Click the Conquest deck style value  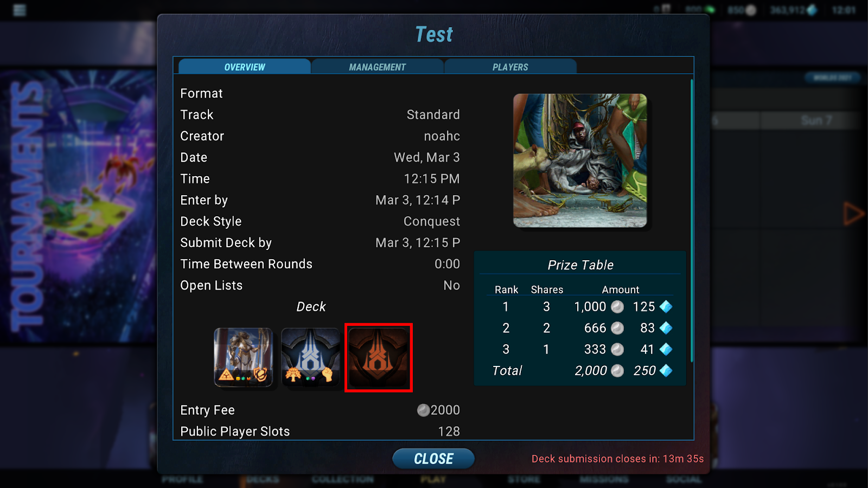tap(432, 221)
